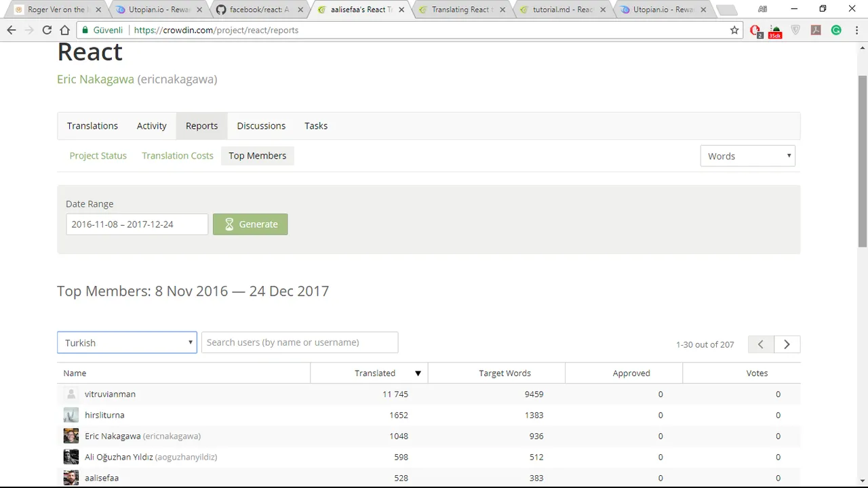Sort by Target Words column header

(x=505, y=373)
